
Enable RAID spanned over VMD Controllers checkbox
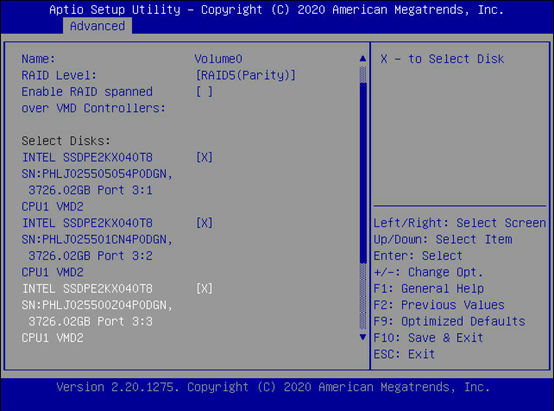205,92
